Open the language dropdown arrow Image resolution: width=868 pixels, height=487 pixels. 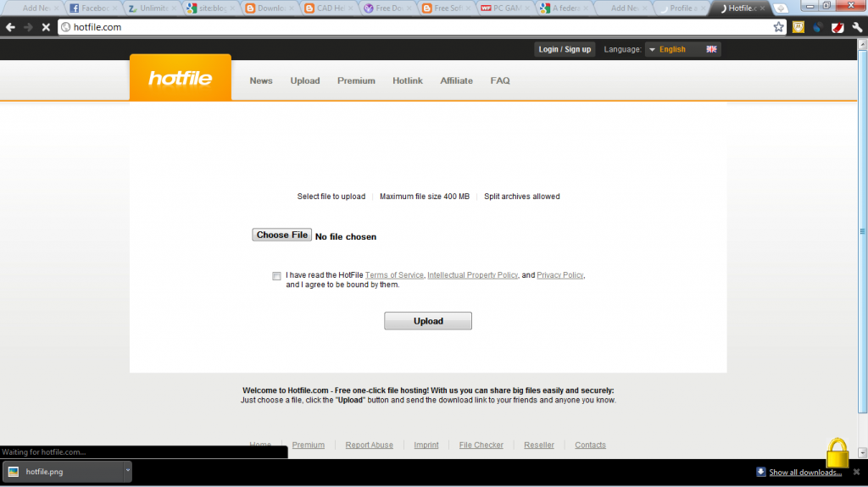(x=652, y=50)
